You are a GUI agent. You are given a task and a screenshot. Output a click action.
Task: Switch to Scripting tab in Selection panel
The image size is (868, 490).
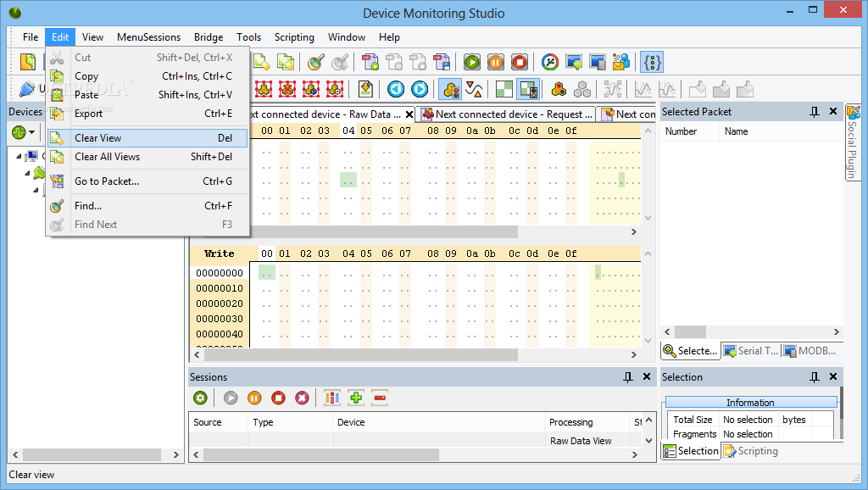tap(751, 451)
